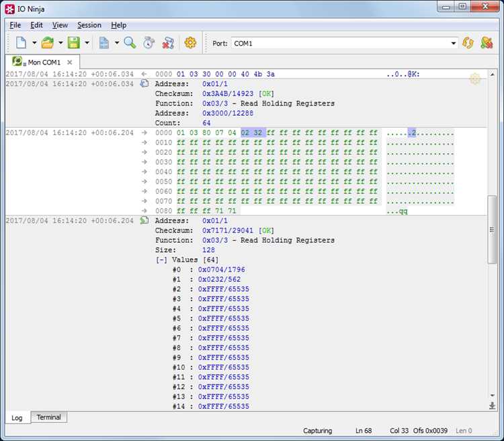Image resolution: width=504 pixels, height=441 pixels.
Task: Click the stopwatch timestamp icon
Action: click(149, 43)
